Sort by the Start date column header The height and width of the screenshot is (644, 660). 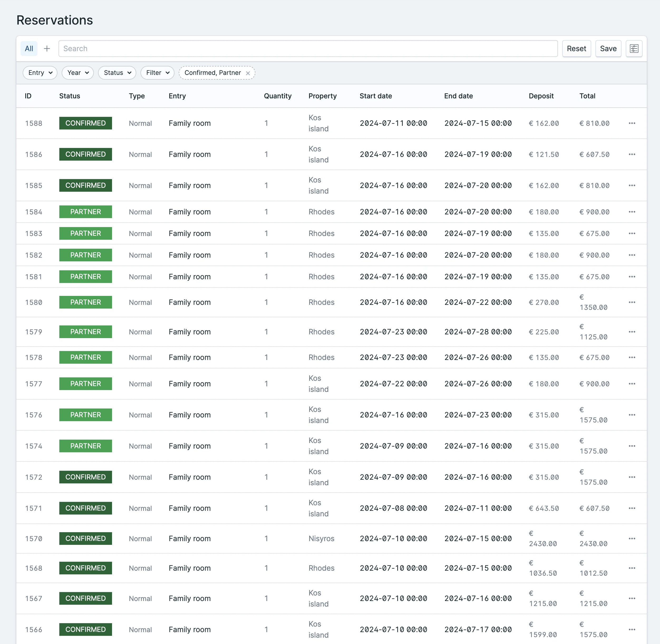pos(376,96)
